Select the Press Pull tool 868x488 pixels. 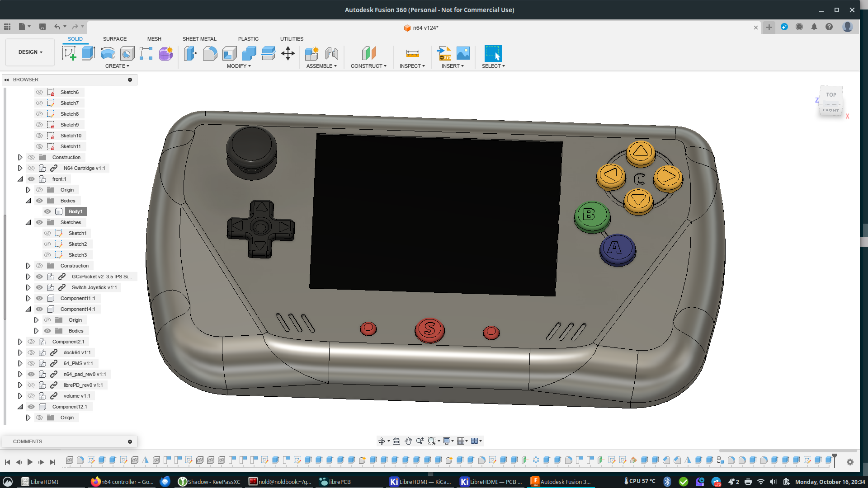pyautogui.click(x=190, y=53)
